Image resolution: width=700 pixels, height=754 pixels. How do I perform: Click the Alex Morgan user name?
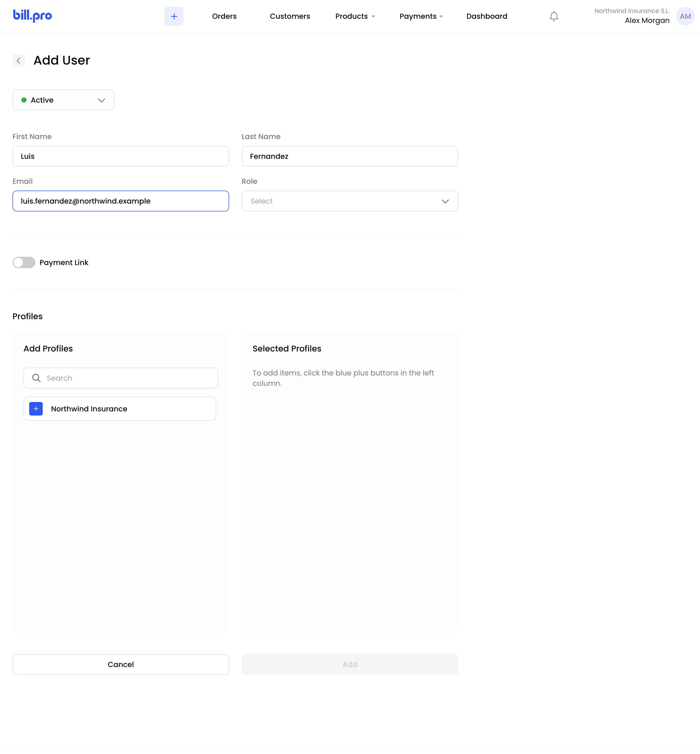[x=647, y=21]
